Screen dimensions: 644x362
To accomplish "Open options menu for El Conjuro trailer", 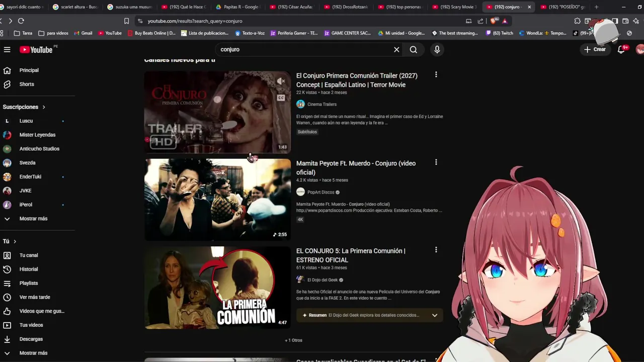I will point(436,75).
